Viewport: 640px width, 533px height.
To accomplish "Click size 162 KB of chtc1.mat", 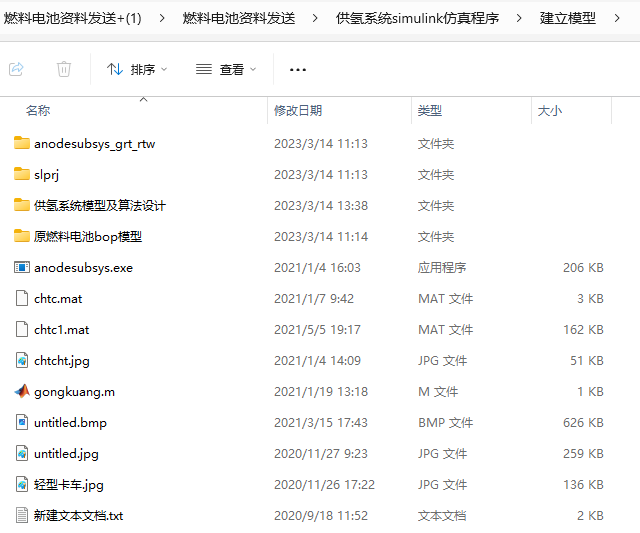I will (x=583, y=330).
